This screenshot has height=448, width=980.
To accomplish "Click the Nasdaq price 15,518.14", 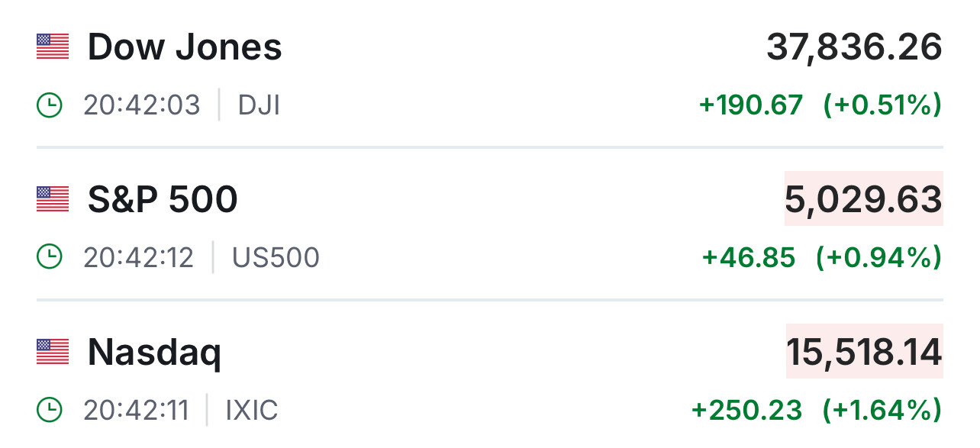I will [x=864, y=353].
